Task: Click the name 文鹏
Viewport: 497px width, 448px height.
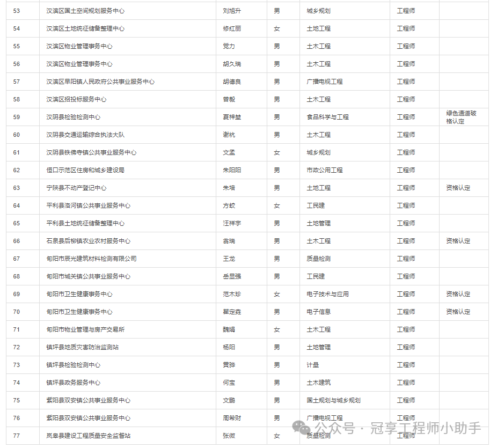Action: click(x=229, y=401)
